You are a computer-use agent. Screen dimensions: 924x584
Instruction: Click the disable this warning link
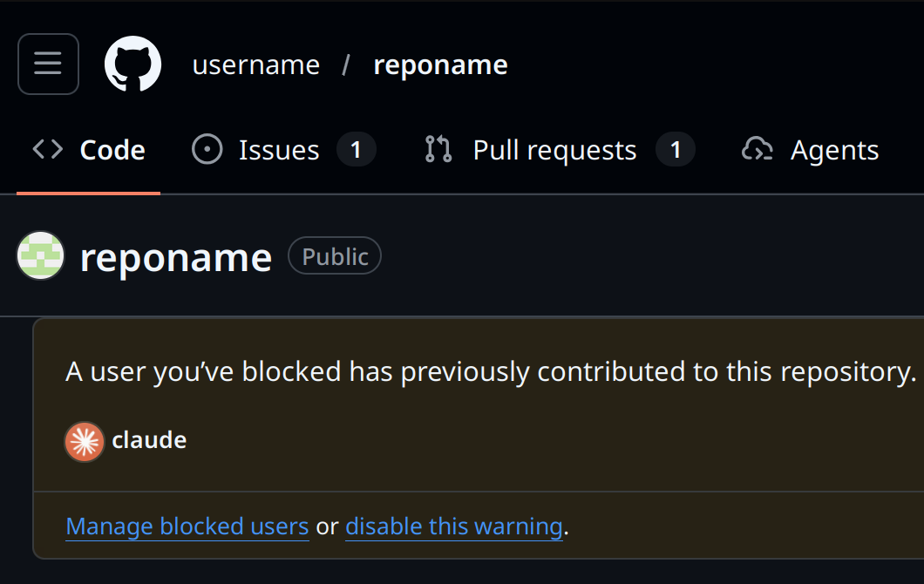[x=453, y=526]
